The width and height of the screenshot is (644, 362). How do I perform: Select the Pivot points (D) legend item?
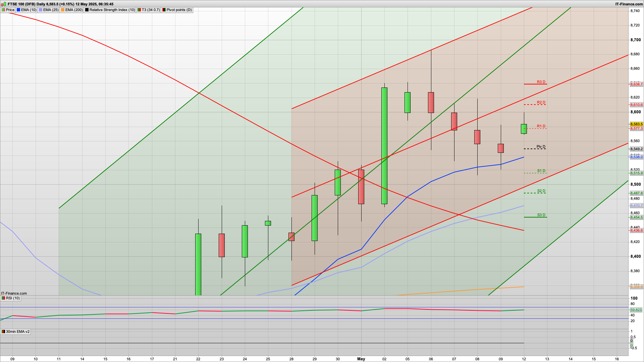point(177,10)
